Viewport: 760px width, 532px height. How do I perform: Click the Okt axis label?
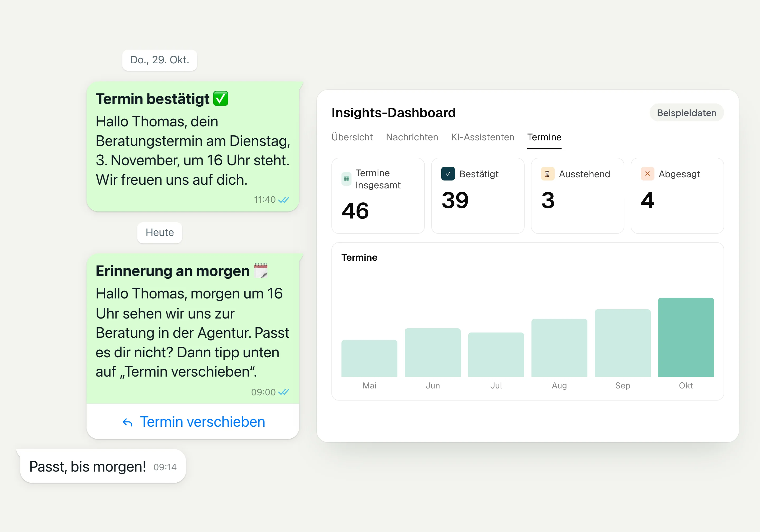[686, 386]
